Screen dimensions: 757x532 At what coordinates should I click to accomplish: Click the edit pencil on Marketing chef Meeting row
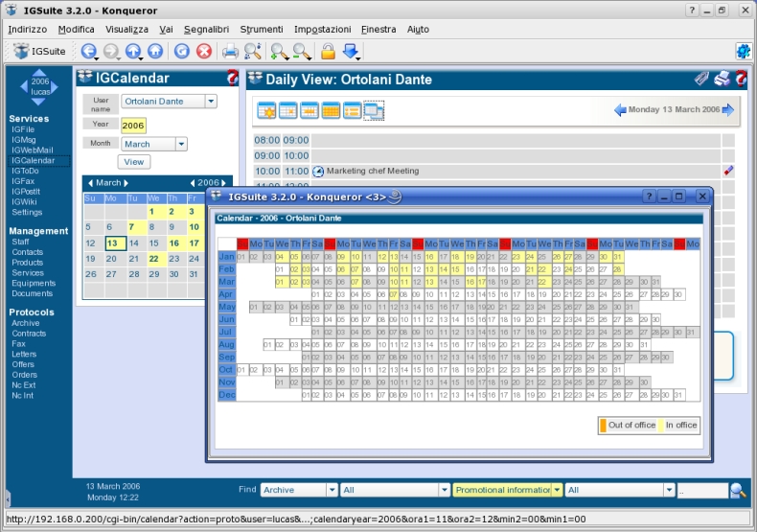click(x=728, y=171)
